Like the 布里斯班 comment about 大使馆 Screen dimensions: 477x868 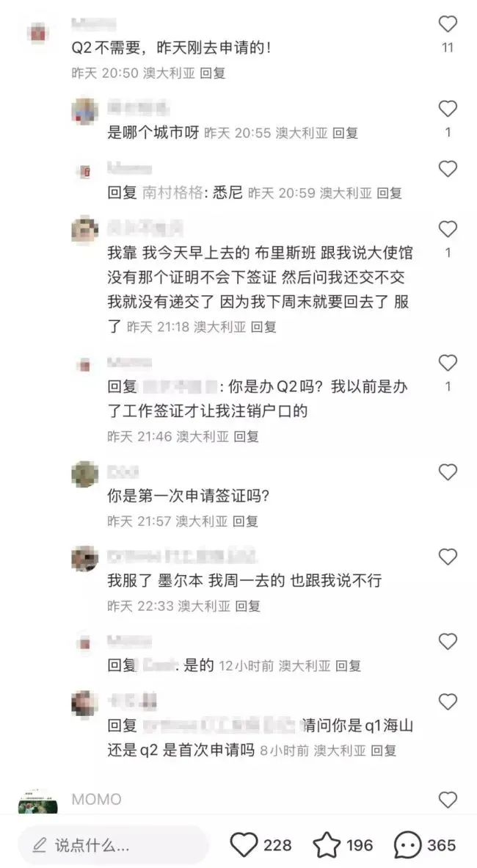click(447, 229)
